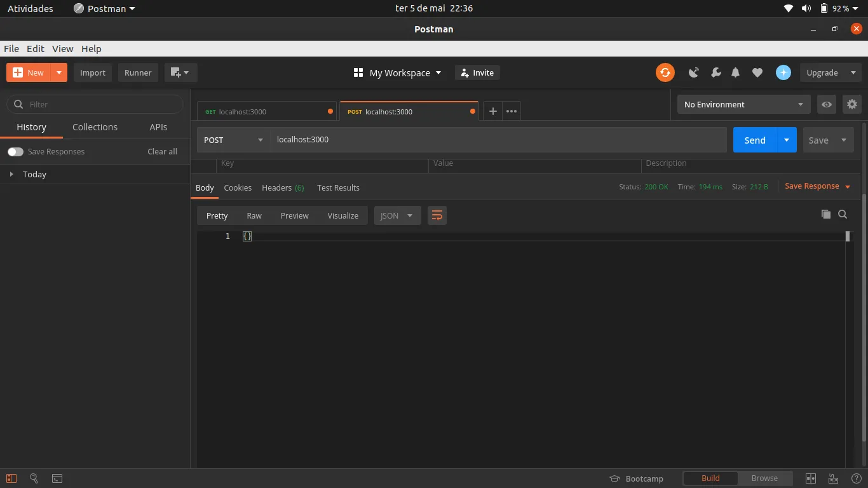The height and width of the screenshot is (488, 868).
Task: Toggle the Save Responses switch
Action: [x=15, y=152]
